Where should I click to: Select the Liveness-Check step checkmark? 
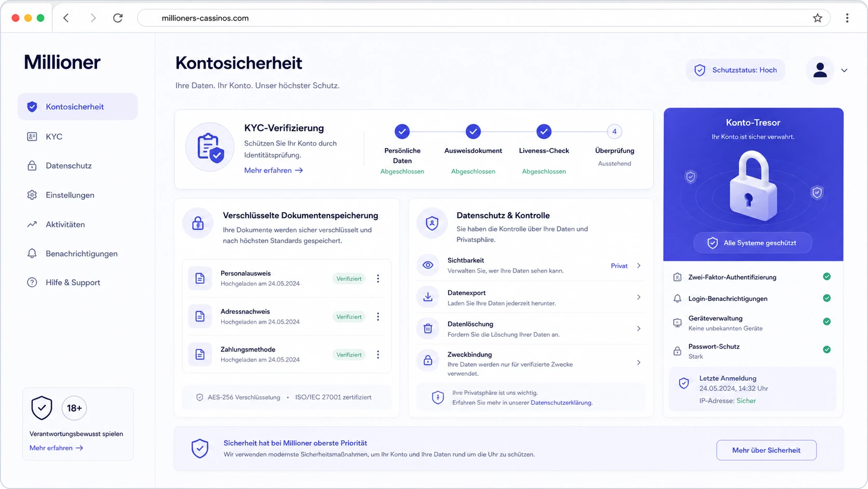[544, 131]
